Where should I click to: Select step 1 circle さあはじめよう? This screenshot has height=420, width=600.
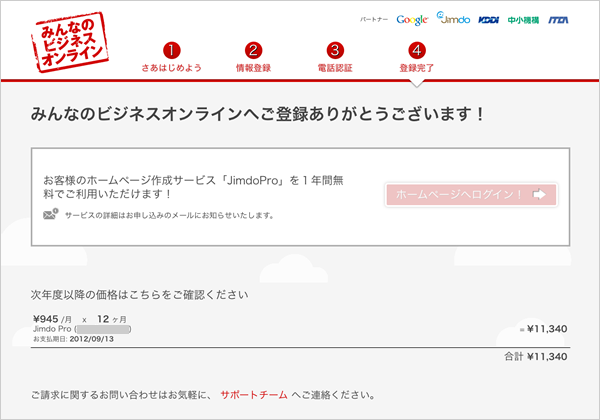(171, 50)
